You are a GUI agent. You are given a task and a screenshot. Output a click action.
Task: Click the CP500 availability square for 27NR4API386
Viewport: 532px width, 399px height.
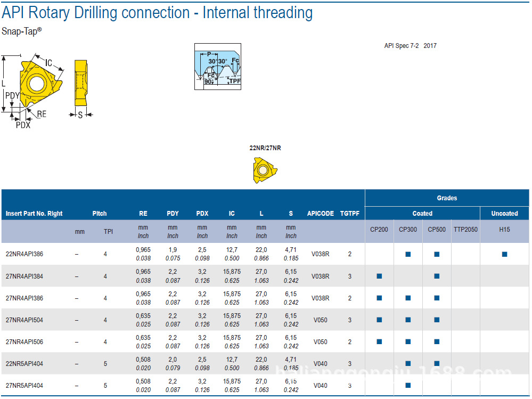[x=437, y=298]
